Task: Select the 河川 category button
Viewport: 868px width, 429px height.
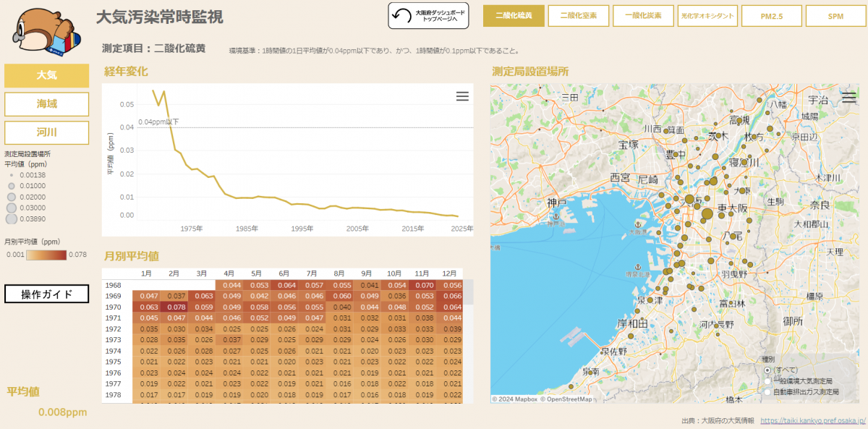Action: click(47, 133)
